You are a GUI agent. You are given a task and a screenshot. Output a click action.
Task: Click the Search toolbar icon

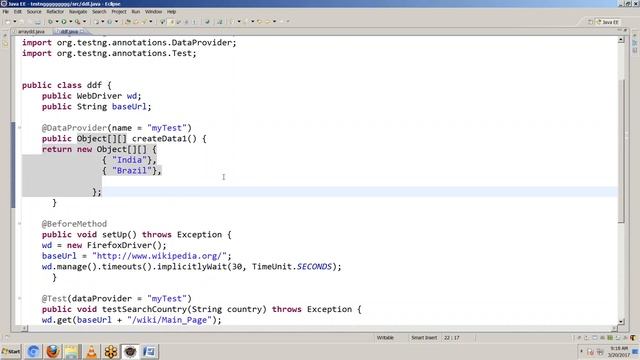click(143, 22)
